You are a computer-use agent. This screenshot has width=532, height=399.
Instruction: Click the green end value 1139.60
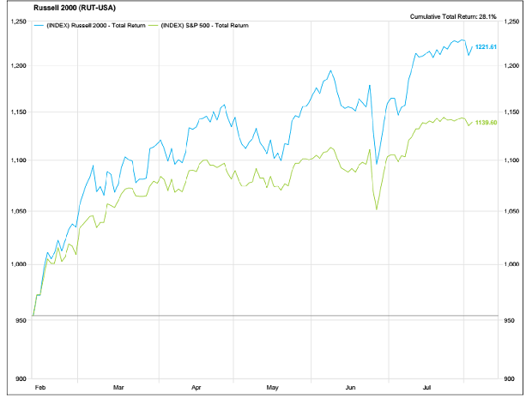pos(486,123)
